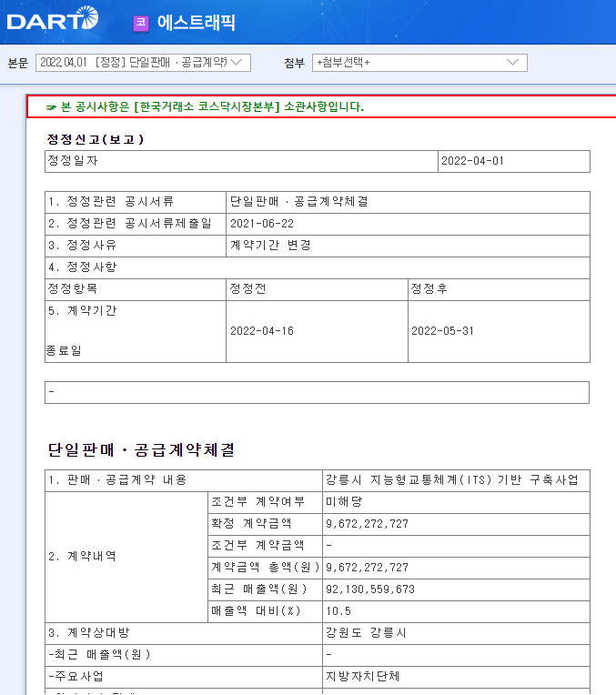
Task: Click the 종료일 label
Action: point(64,350)
